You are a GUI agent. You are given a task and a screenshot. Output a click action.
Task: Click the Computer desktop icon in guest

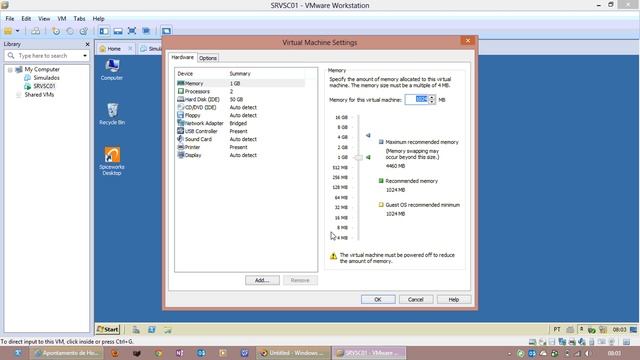112,70
